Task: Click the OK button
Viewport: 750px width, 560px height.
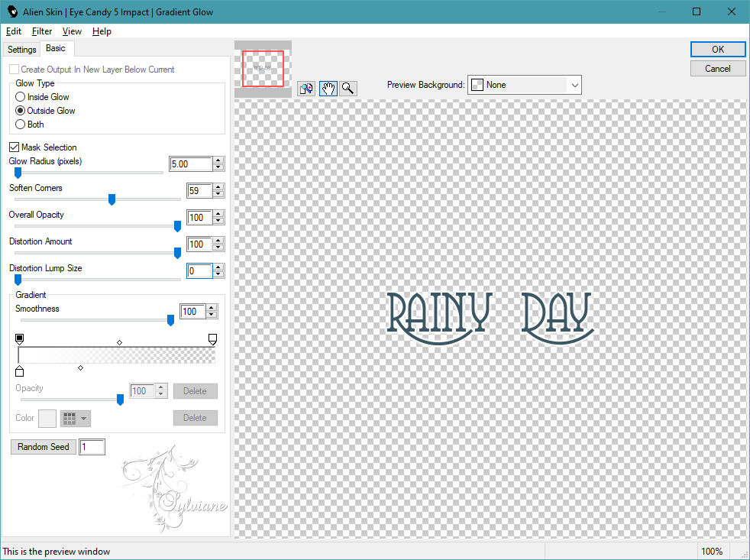Action: point(717,50)
